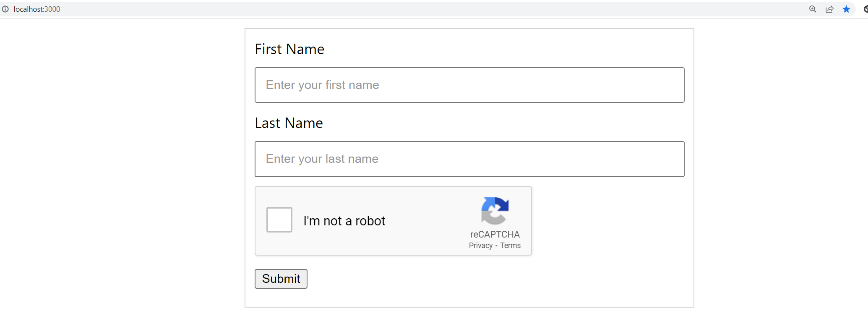Click the site info icon beside localhost

coord(5,9)
